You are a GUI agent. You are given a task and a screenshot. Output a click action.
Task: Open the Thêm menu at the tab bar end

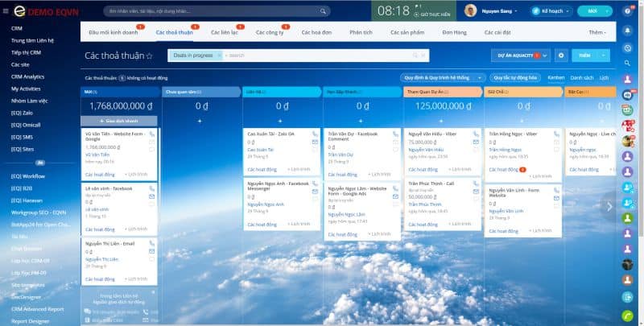pos(597,32)
